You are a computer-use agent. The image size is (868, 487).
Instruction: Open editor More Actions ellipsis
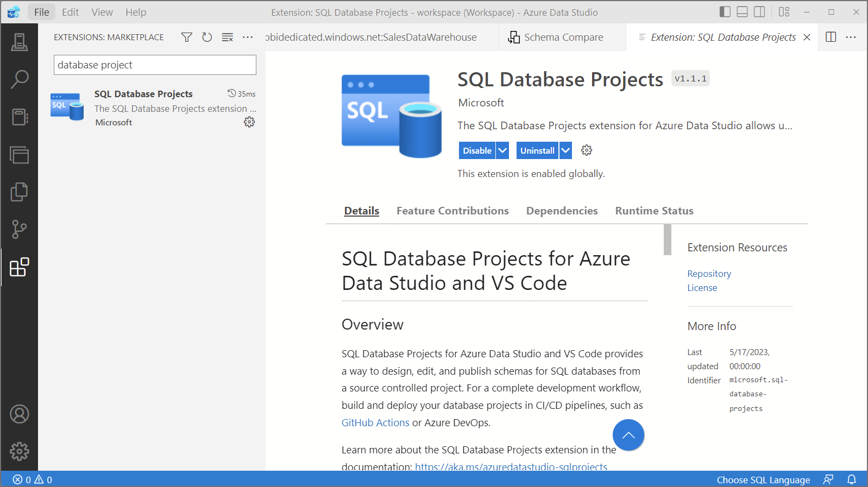[x=851, y=37]
